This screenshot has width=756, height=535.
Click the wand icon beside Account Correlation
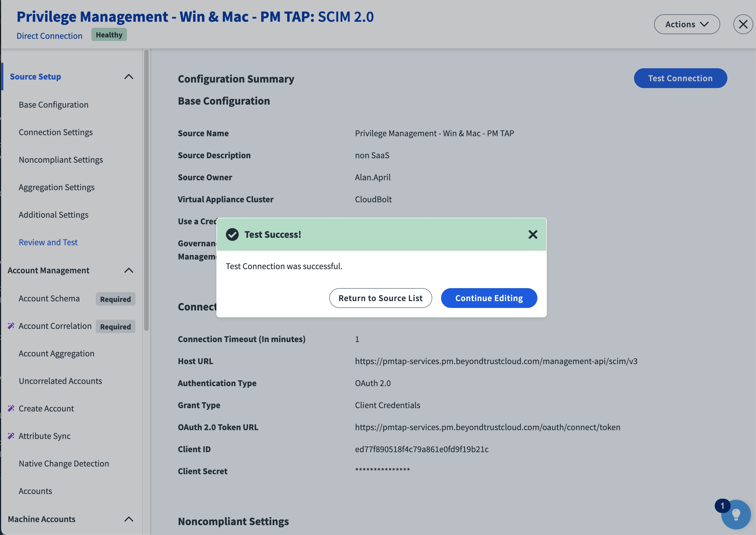(x=11, y=326)
